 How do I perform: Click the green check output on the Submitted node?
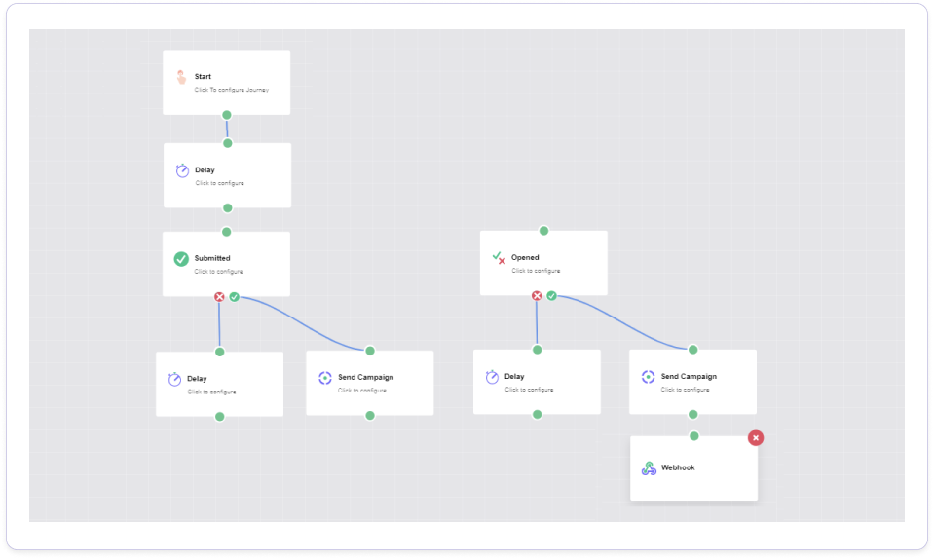[x=235, y=297]
